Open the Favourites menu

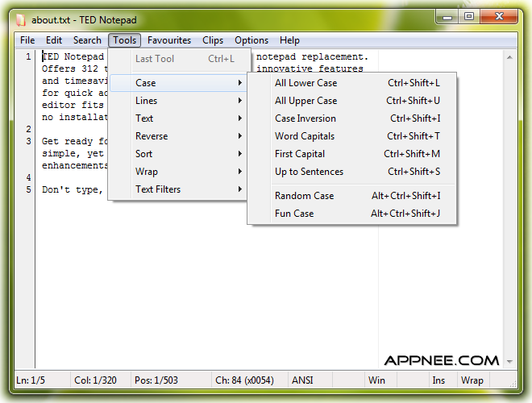169,40
